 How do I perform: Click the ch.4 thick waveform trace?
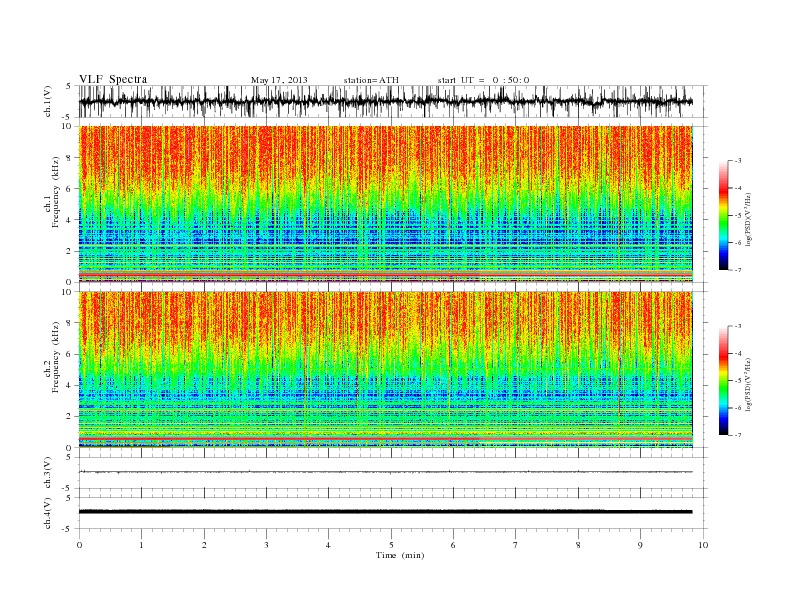(x=385, y=512)
